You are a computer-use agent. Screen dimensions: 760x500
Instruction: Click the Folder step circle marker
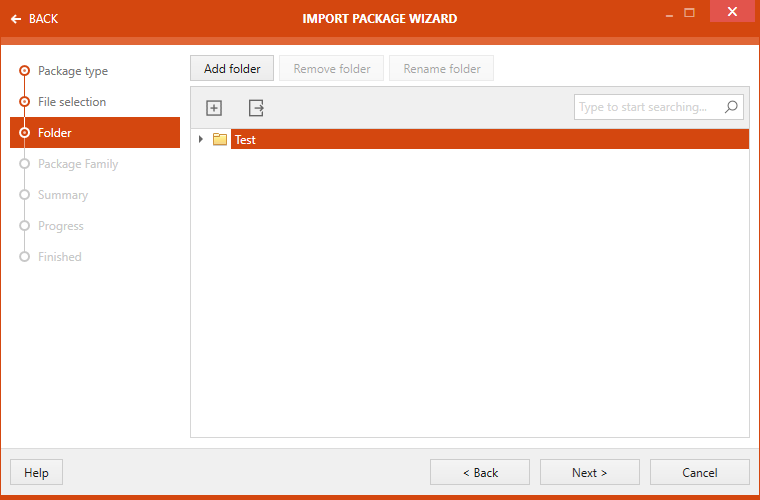pos(24,133)
